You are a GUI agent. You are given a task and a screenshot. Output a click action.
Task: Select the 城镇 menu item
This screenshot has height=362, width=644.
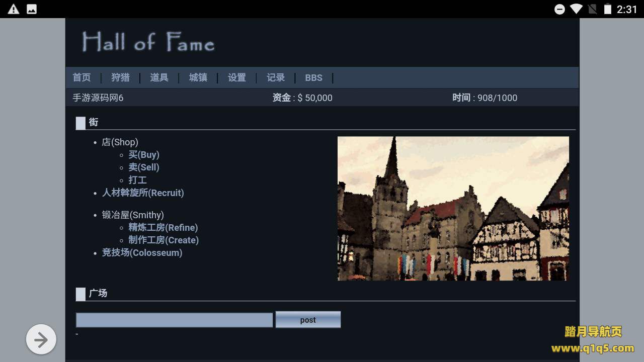[198, 77]
